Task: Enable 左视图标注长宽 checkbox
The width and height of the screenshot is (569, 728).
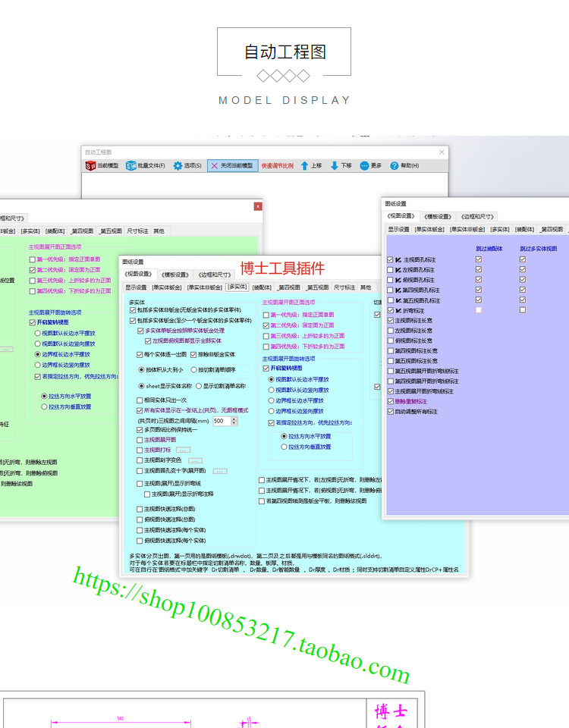Action: point(390,331)
